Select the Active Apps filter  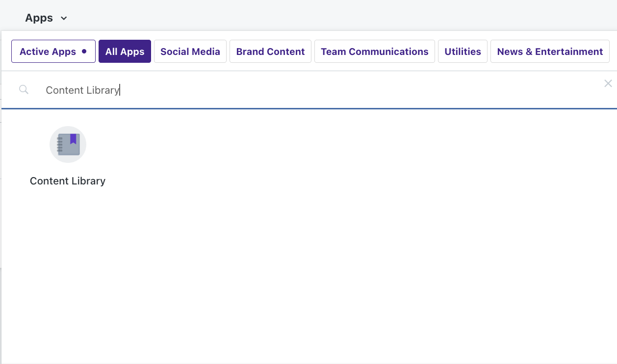53,52
